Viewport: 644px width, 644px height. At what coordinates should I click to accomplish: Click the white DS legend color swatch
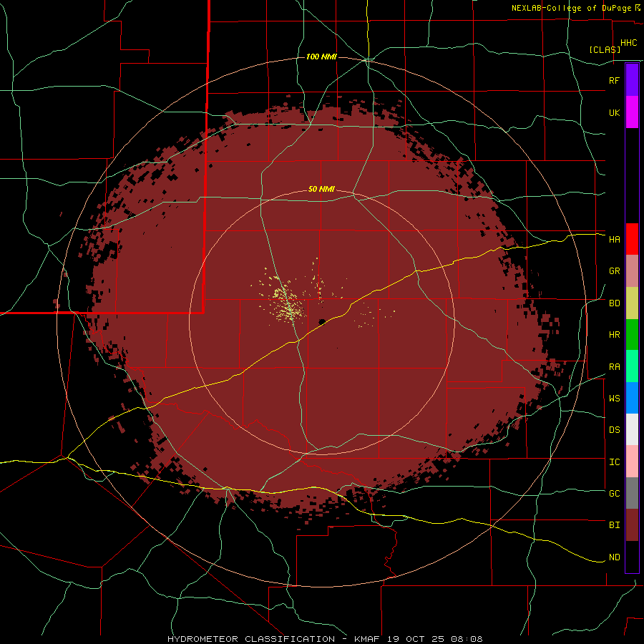click(x=632, y=429)
